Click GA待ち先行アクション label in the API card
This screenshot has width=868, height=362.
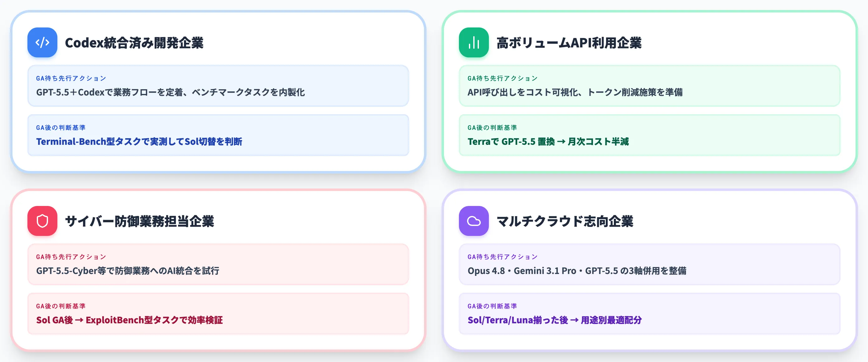(x=502, y=78)
